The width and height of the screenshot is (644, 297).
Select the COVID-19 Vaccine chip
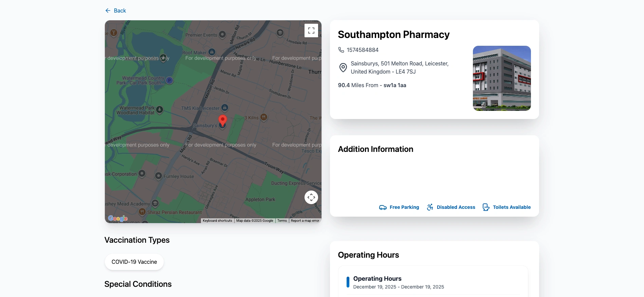point(134,262)
